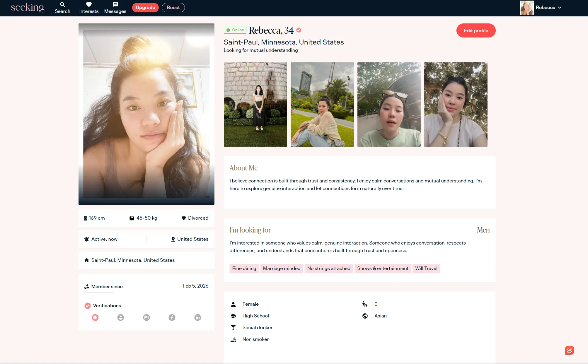Open the Search magnifier icon
Viewport: 588px width, 364px height.
tap(62, 5)
